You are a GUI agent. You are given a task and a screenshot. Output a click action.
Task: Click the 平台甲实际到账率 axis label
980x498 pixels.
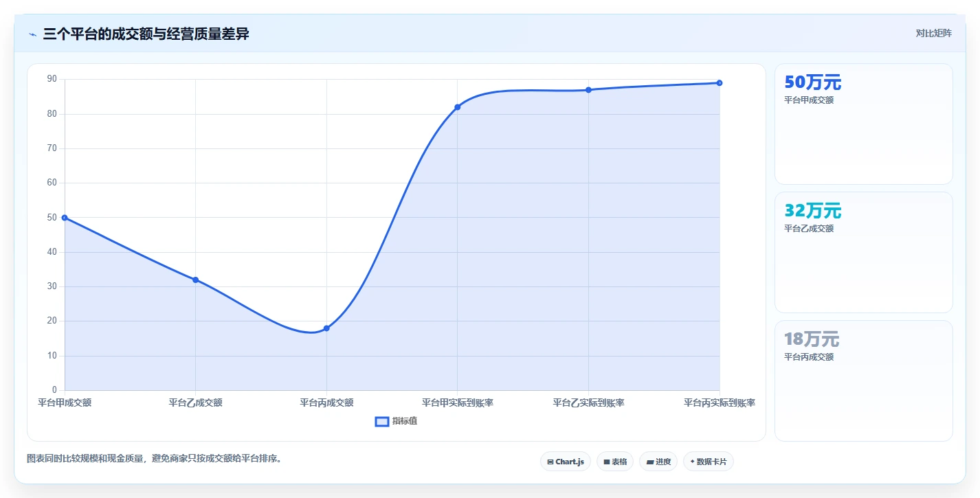[458, 403]
